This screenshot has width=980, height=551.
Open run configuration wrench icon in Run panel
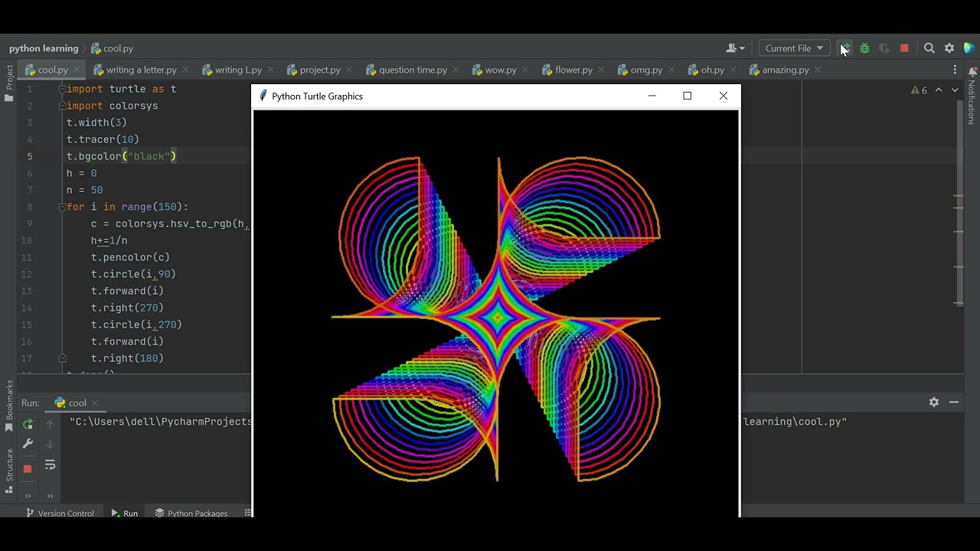tap(28, 444)
